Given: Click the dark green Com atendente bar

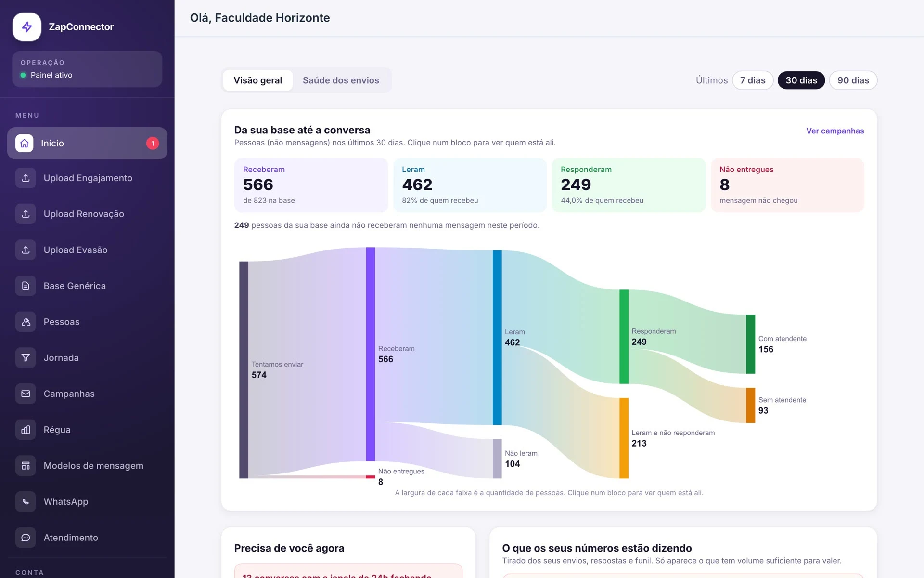Looking at the screenshot, I should click(x=751, y=344).
